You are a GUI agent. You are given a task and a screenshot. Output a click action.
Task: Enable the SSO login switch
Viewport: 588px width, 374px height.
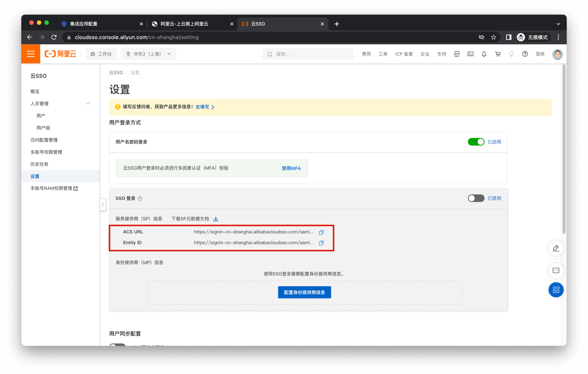(476, 198)
